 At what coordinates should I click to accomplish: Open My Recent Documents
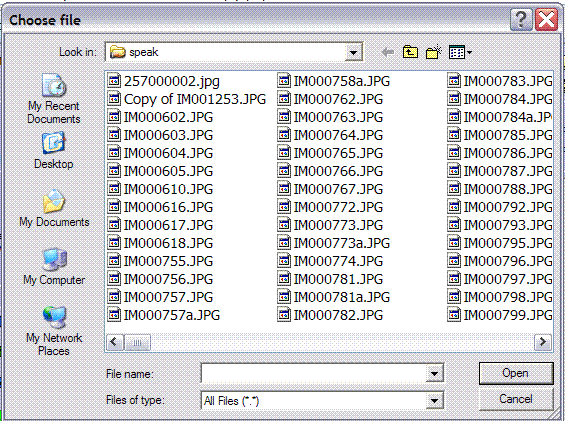click(54, 99)
